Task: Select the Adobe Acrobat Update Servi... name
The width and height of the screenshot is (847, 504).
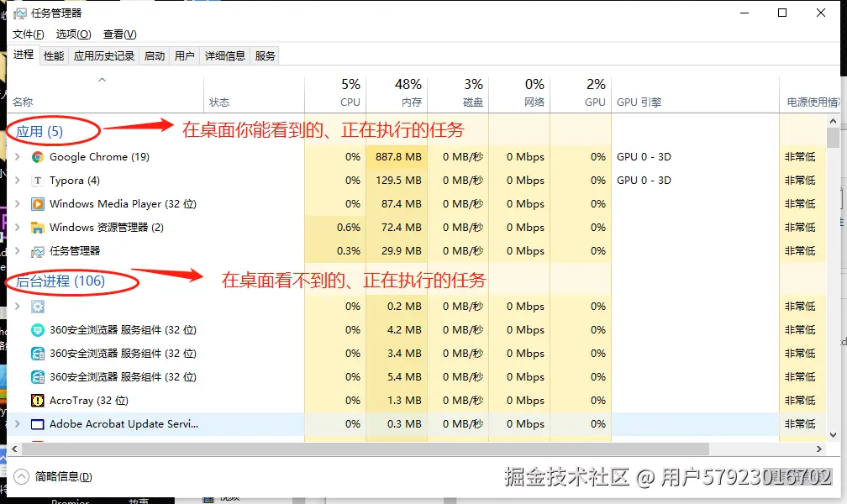Action: tap(124, 424)
